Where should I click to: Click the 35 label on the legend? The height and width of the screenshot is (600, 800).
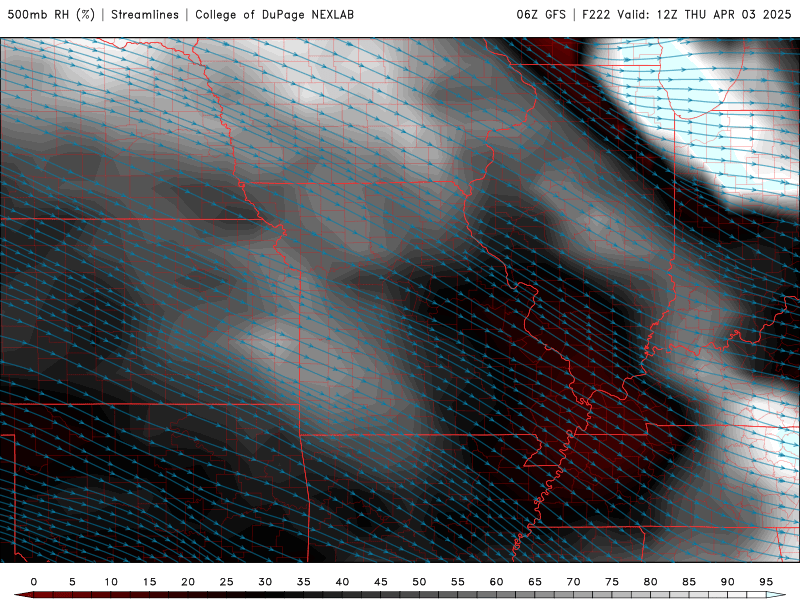304,582
